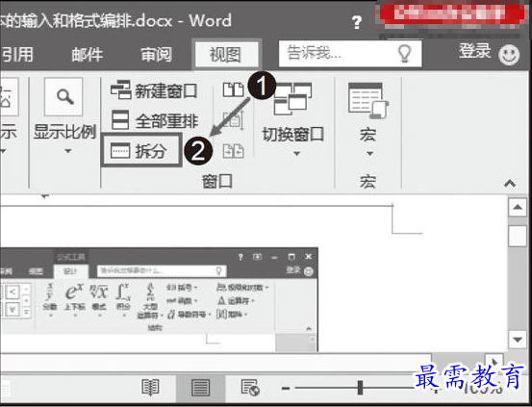Expand the Macros dropdown arrow
532x407 pixels.
pos(369,154)
